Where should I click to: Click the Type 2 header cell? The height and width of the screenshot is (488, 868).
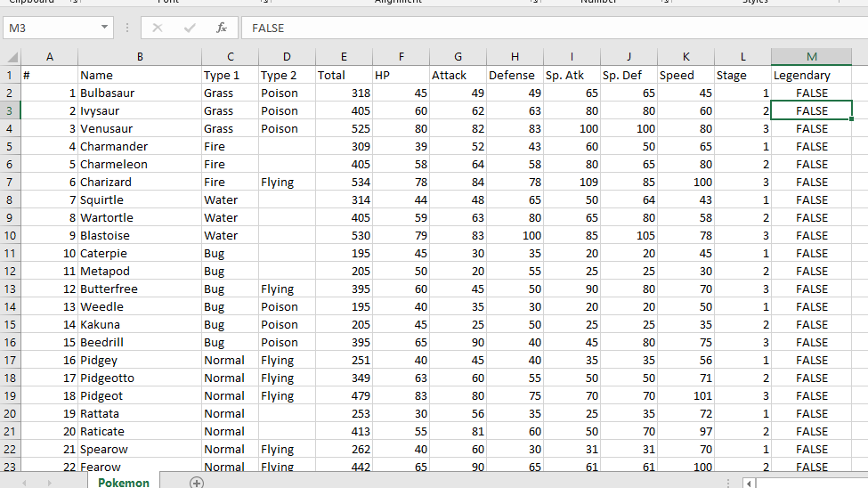pos(288,75)
